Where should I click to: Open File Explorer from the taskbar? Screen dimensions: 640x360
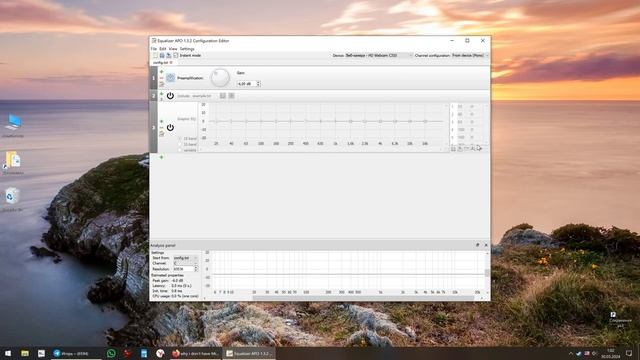[x=25, y=353]
